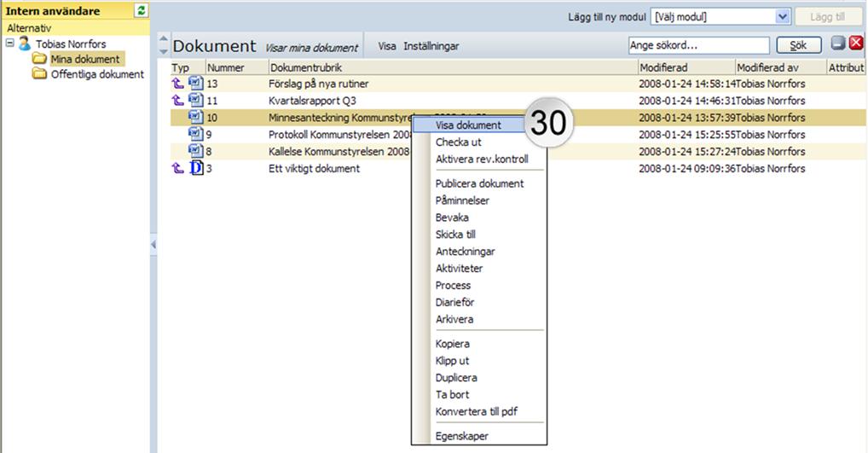Screen dimensions: 868x453
Task: Minimize the Dokument module with the gray icon
Action: point(838,44)
